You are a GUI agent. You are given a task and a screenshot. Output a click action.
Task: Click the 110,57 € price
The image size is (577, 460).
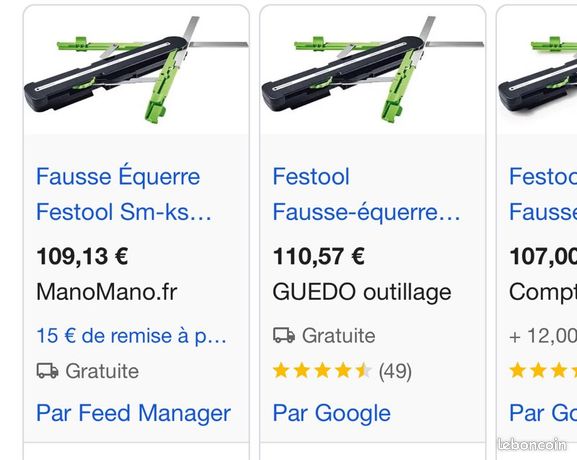pos(319,256)
